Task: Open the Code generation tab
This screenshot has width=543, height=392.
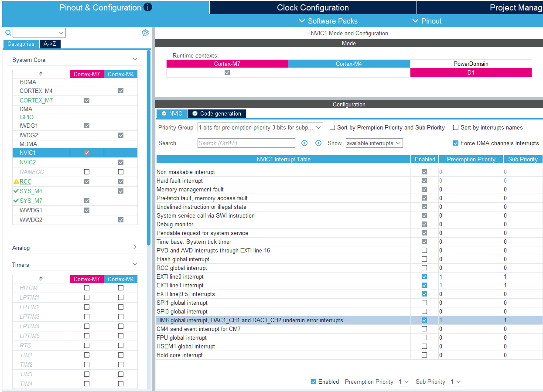Action: (x=217, y=113)
